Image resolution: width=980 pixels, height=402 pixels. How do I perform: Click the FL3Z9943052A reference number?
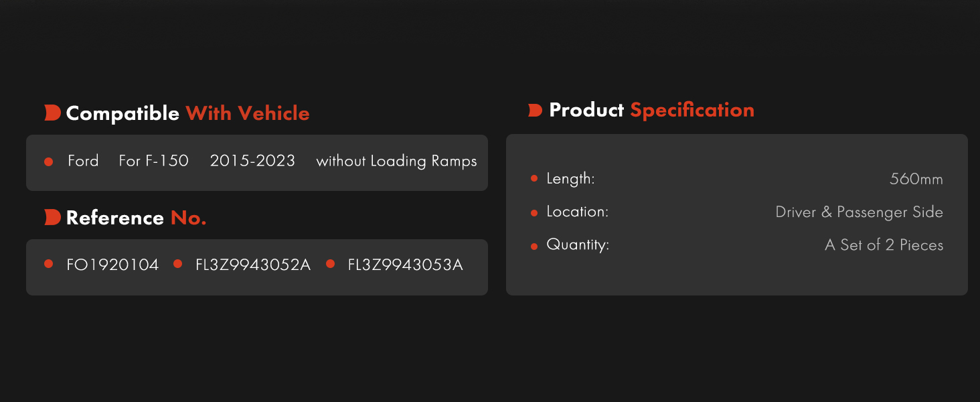[253, 265]
